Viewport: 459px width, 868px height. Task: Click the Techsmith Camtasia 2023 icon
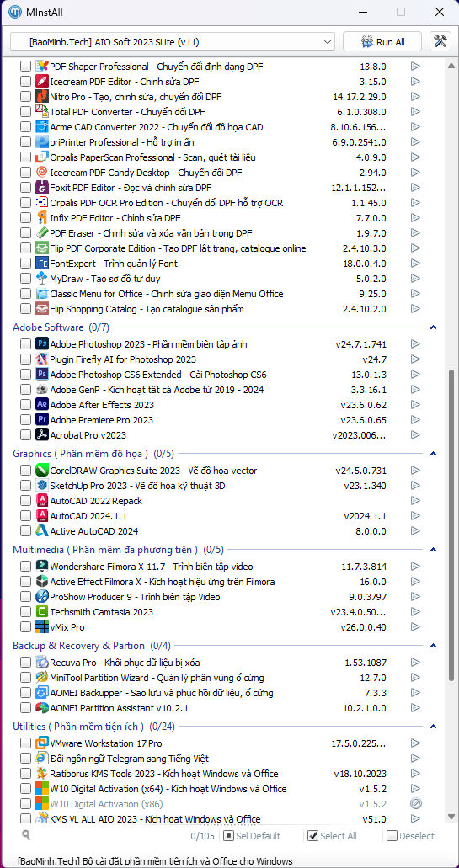click(42, 612)
